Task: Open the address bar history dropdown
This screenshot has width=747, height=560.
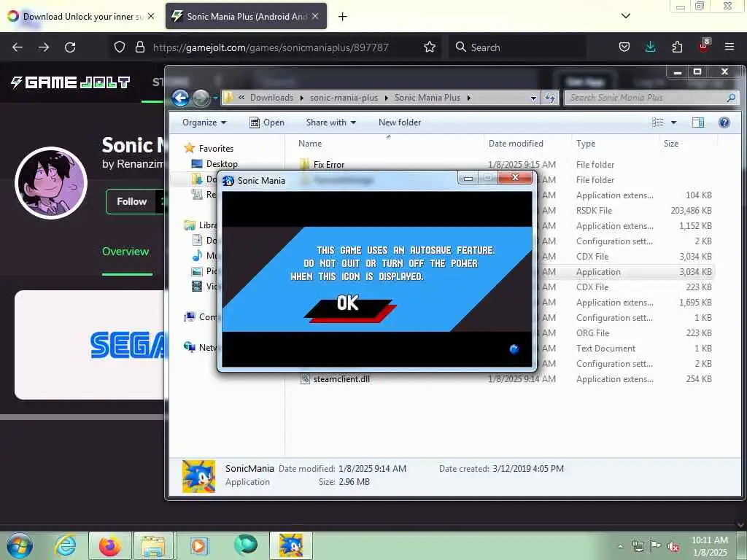Action: pyautogui.click(x=533, y=98)
